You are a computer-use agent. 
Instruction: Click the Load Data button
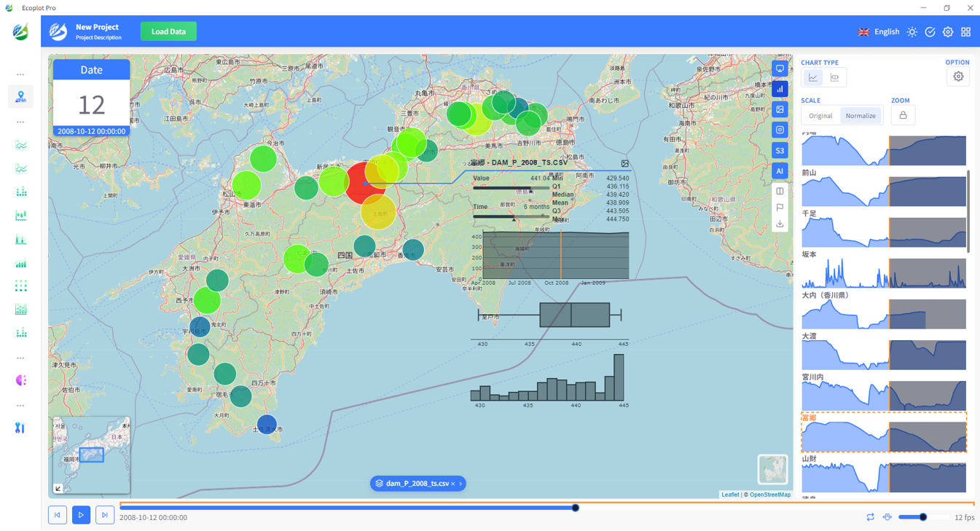(168, 31)
